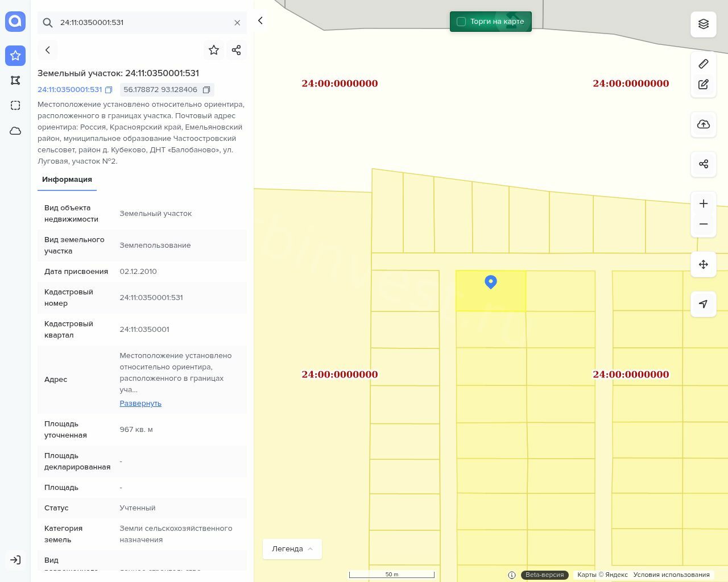728x582 pixels.
Task: Click the cloud upload icon on map
Action: [703, 124]
